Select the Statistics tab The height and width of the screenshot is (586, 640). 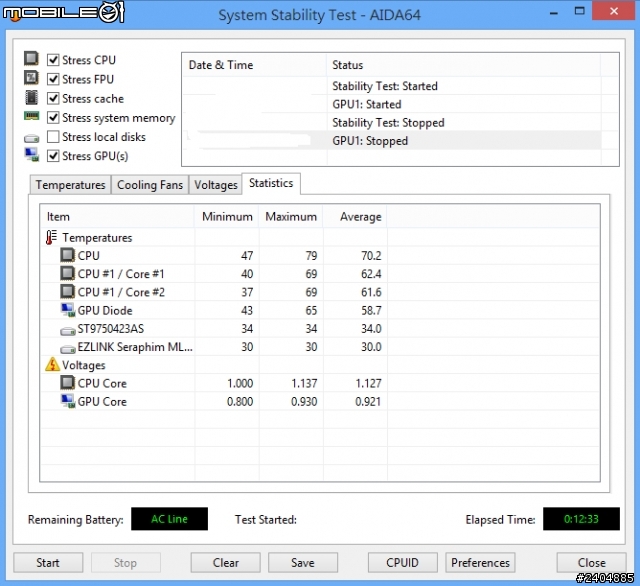click(x=271, y=184)
